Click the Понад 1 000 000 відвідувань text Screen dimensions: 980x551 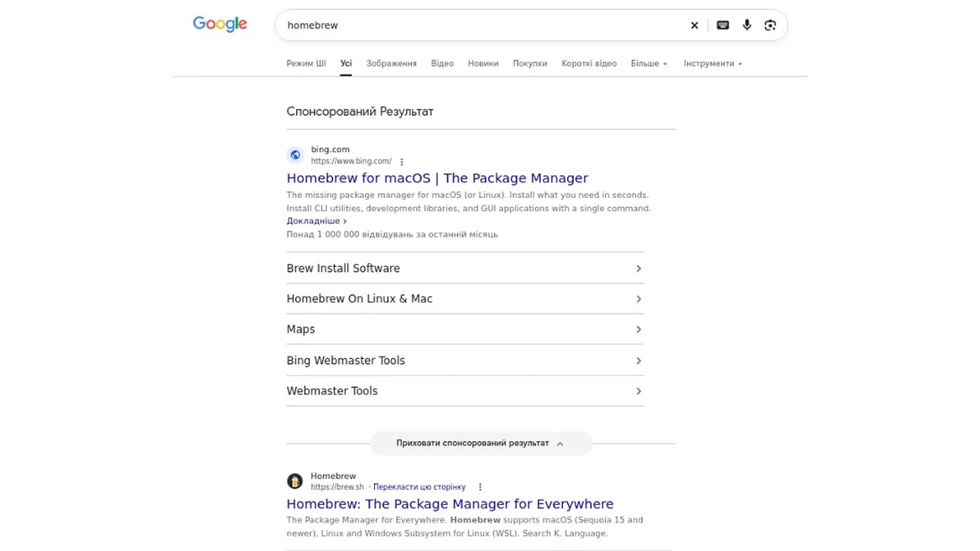[x=392, y=234]
